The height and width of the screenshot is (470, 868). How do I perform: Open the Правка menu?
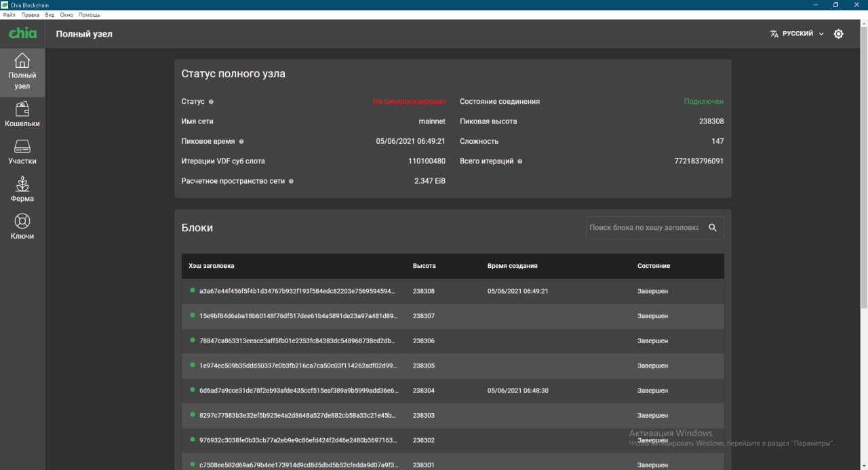coord(31,14)
